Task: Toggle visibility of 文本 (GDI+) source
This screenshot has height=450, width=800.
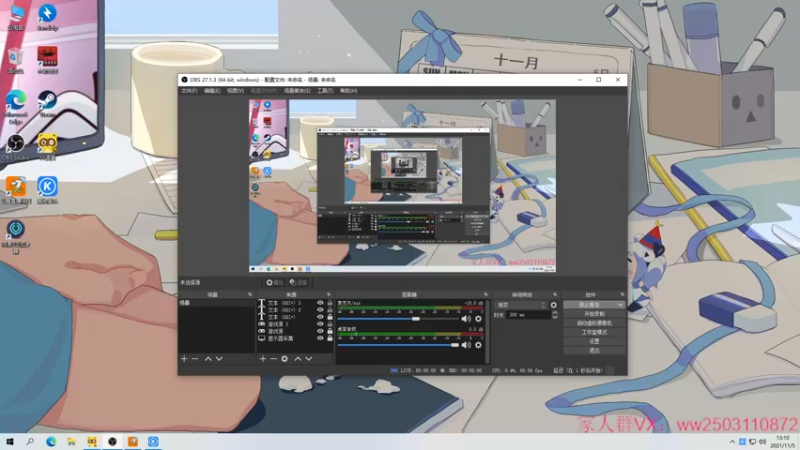Action: 320,317
